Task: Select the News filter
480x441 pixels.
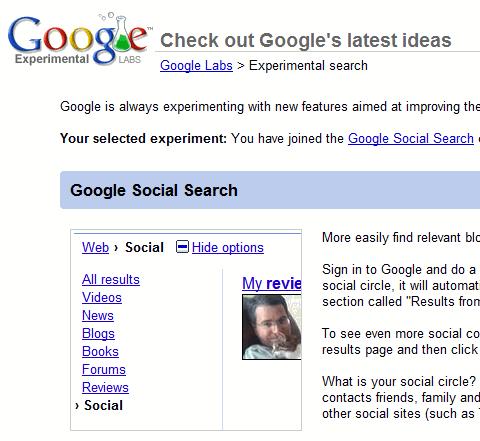Action: click(x=98, y=315)
